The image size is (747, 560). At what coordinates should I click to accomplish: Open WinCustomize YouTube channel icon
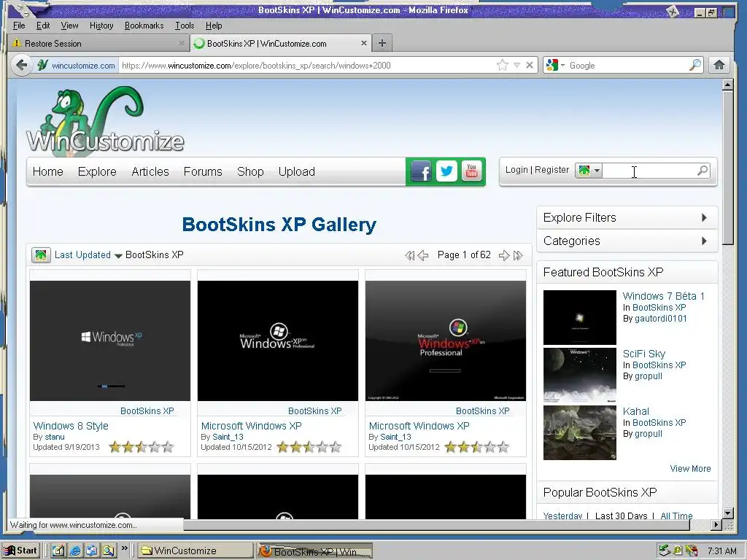point(472,171)
